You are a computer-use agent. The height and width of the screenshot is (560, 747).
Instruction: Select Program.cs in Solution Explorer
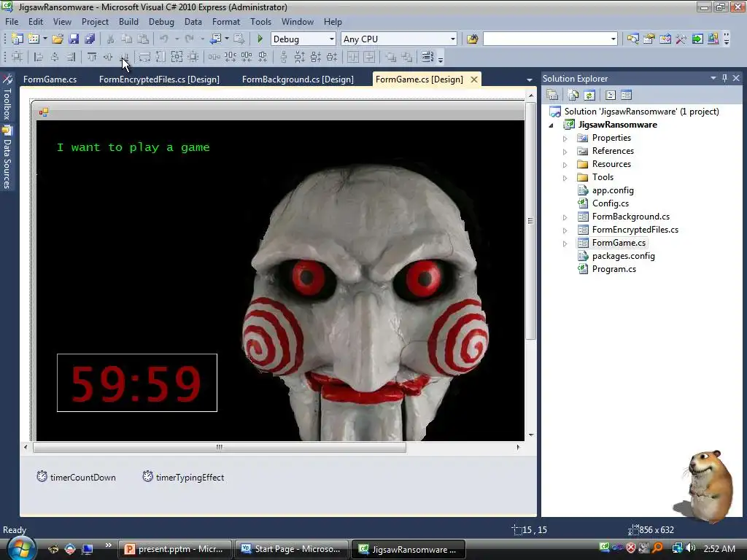pyautogui.click(x=614, y=269)
